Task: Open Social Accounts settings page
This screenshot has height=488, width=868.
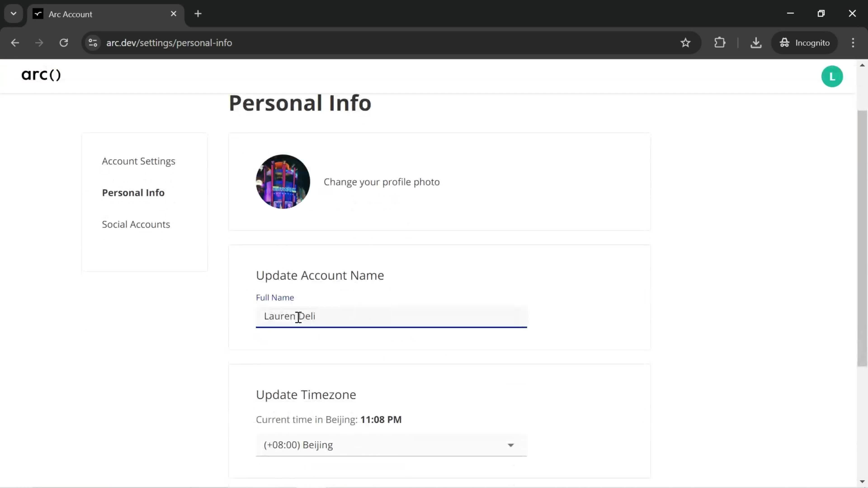Action: click(136, 224)
